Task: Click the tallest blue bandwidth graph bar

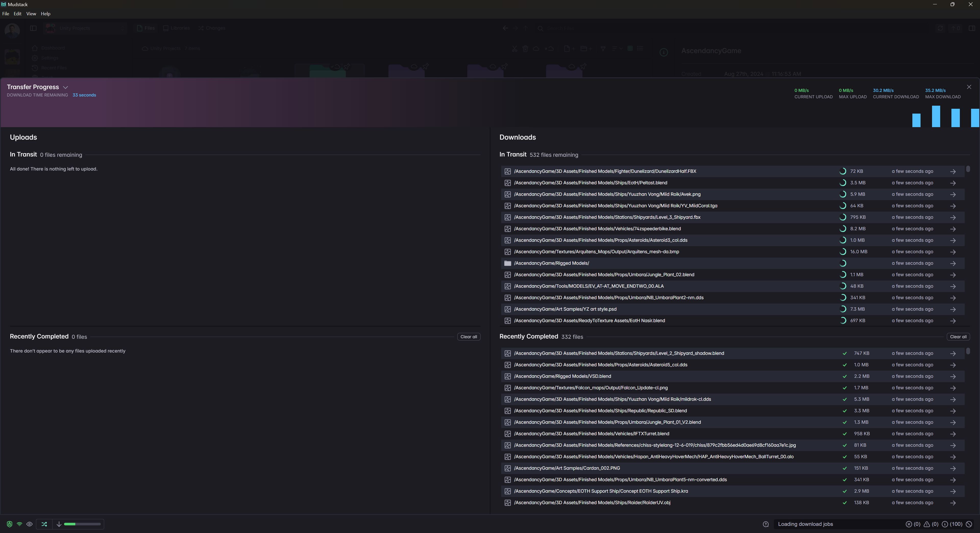Action: 936,116
